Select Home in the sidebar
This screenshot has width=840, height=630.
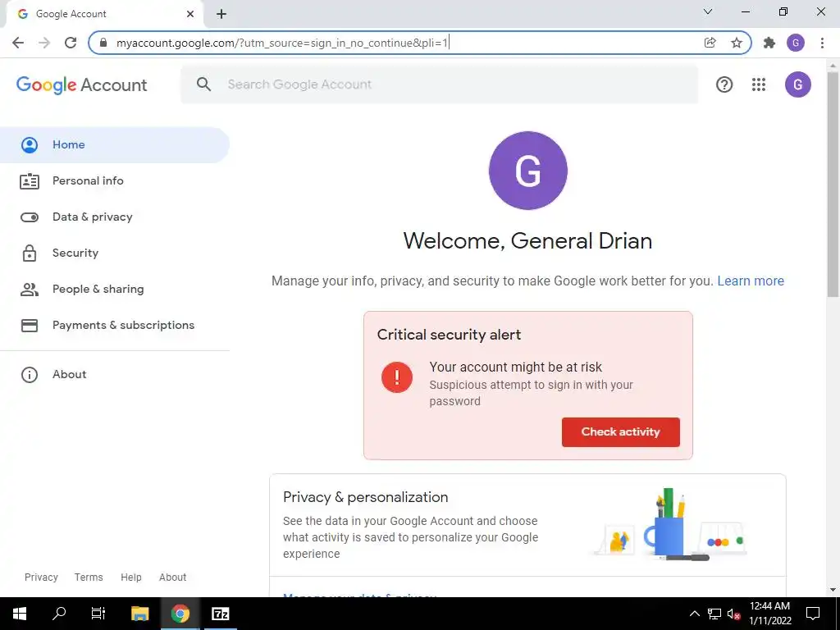pos(115,144)
